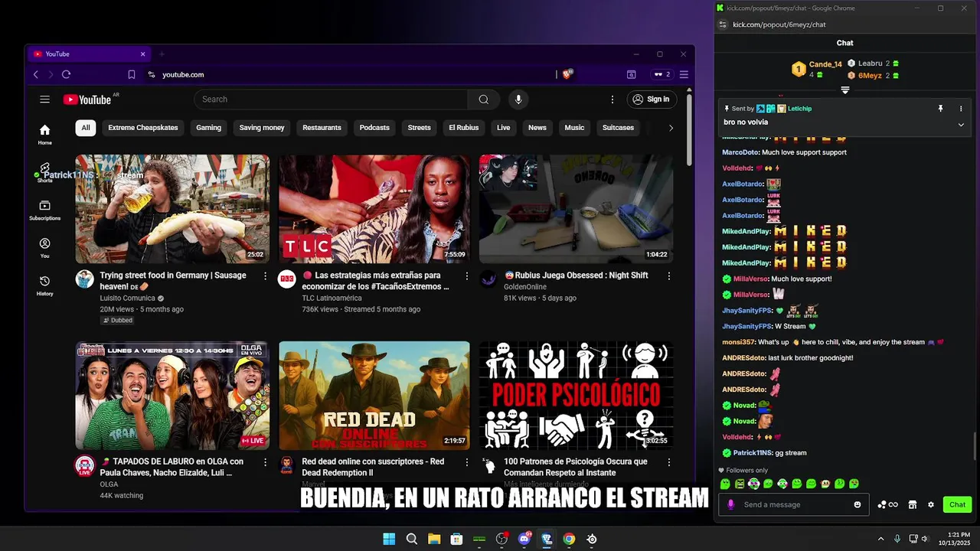Click the purple microphone in chat box
Screen dimensions: 980x551
point(730,504)
